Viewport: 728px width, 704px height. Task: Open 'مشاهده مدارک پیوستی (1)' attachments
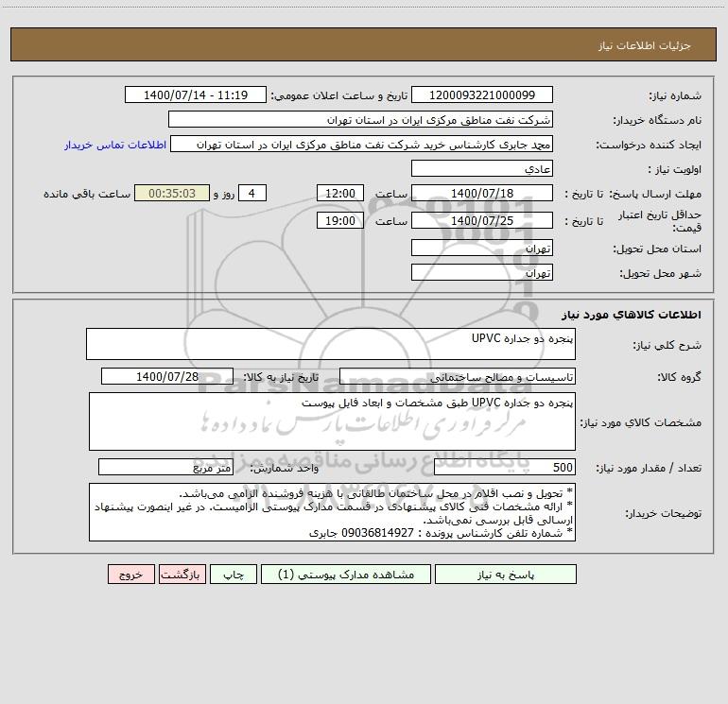tap(346, 575)
